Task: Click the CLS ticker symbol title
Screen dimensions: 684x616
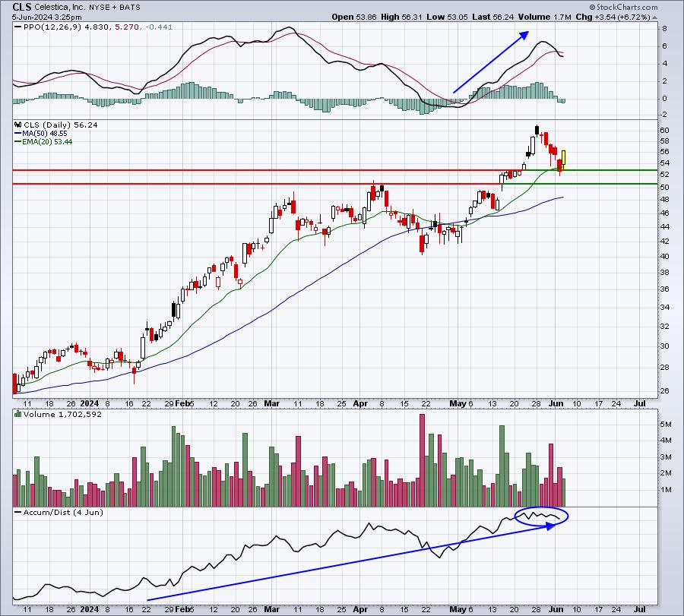Action: (x=22, y=7)
